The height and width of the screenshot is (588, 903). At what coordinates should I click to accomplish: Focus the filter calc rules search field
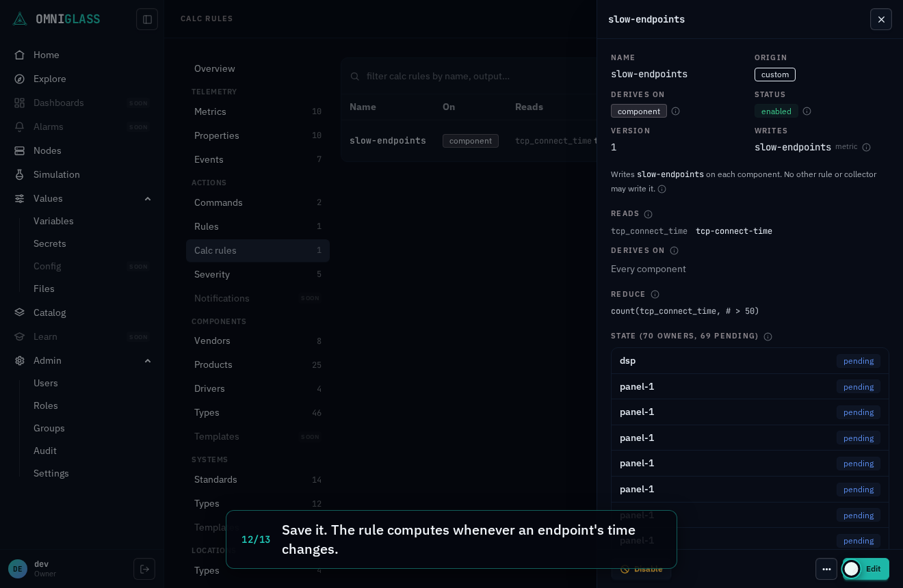click(x=472, y=76)
